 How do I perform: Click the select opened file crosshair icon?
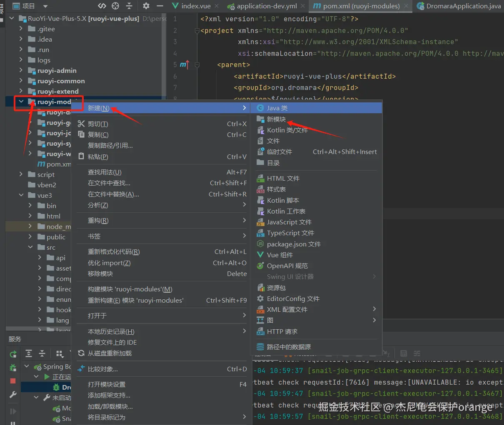click(x=115, y=6)
